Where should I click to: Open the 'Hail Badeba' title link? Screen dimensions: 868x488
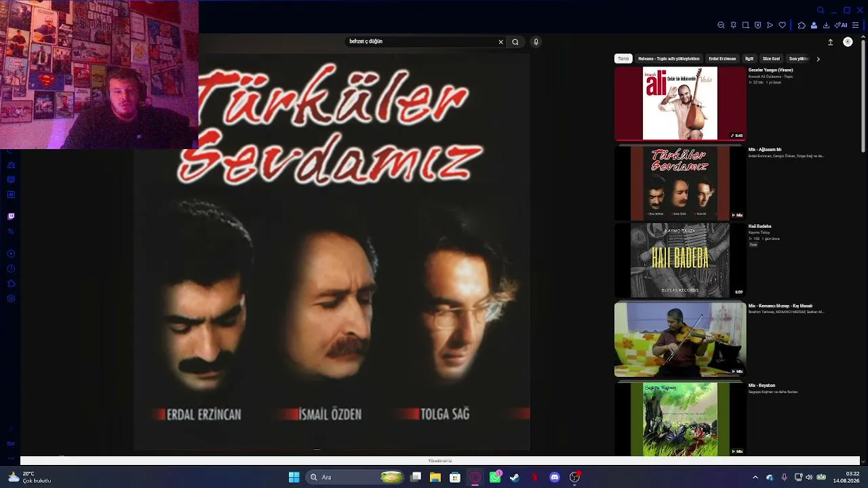[x=759, y=226]
